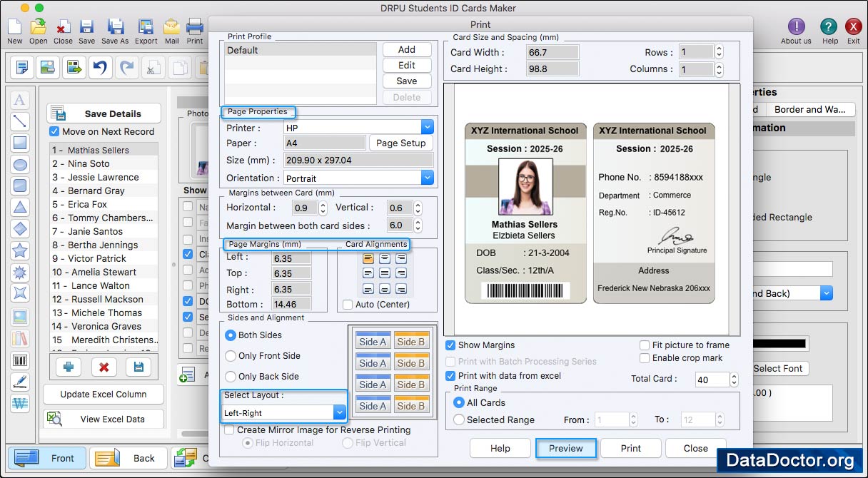Select the Star shape tool
Screen dimensions: 868x478
pos(20,250)
